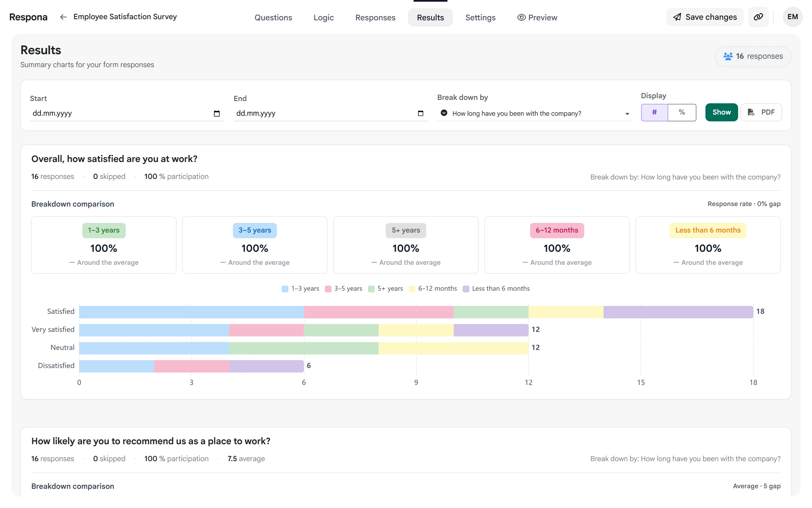Image resolution: width=812 pixels, height=508 pixels.
Task: Click the green segment of Neutral bar
Action: (x=304, y=348)
